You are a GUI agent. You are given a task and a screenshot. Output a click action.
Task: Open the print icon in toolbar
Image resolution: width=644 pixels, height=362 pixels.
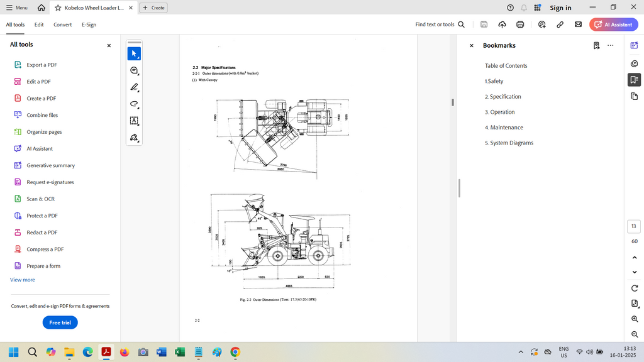coord(520,25)
